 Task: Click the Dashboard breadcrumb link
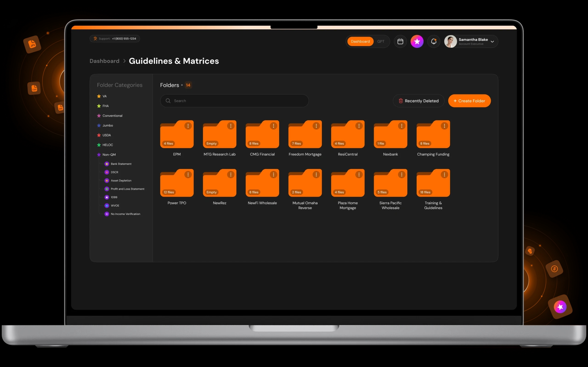coord(104,61)
